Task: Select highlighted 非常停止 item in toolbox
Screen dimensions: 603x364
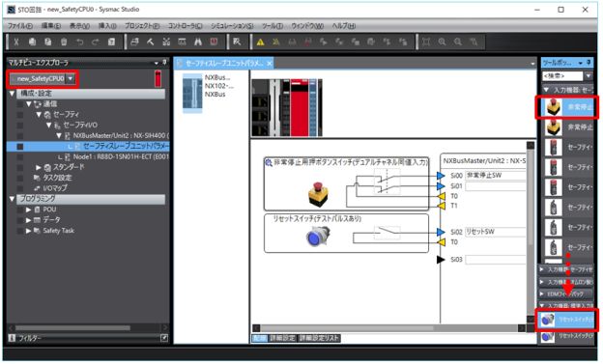Action: click(x=567, y=107)
